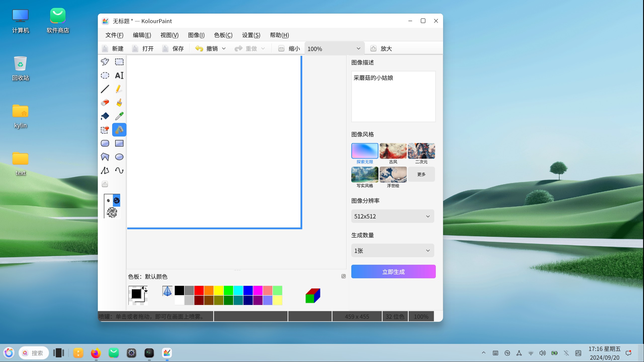The image size is (644, 362).
Task: Select the 浮世绘 style thumbnail
Action: pyautogui.click(x=393, y=174)
